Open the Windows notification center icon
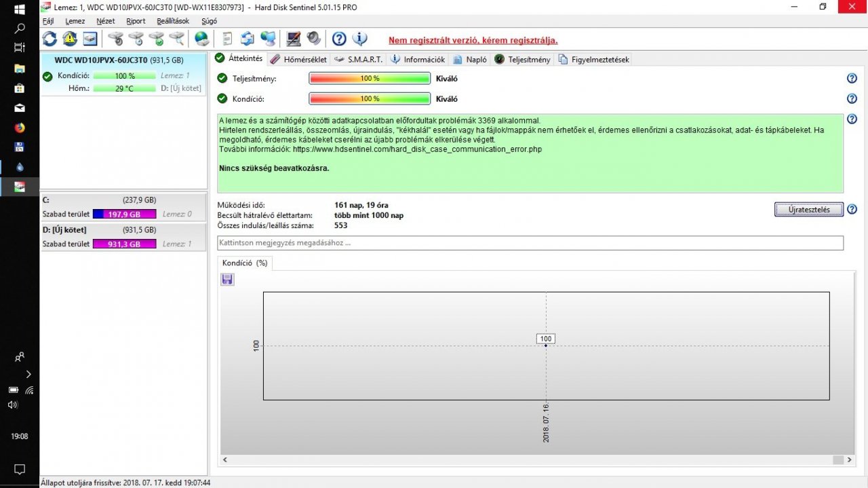This screenshot has width=868, height=488. coord(20,469)
